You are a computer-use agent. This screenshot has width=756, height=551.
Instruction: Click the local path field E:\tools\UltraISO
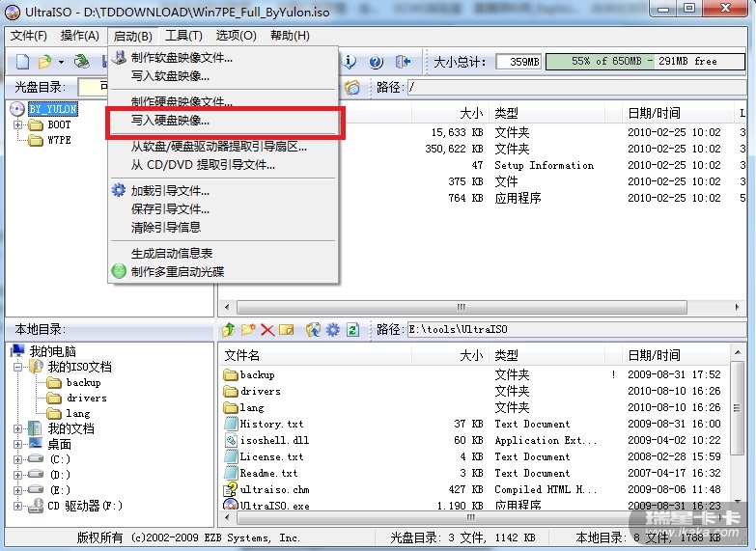tap(576, 330)
